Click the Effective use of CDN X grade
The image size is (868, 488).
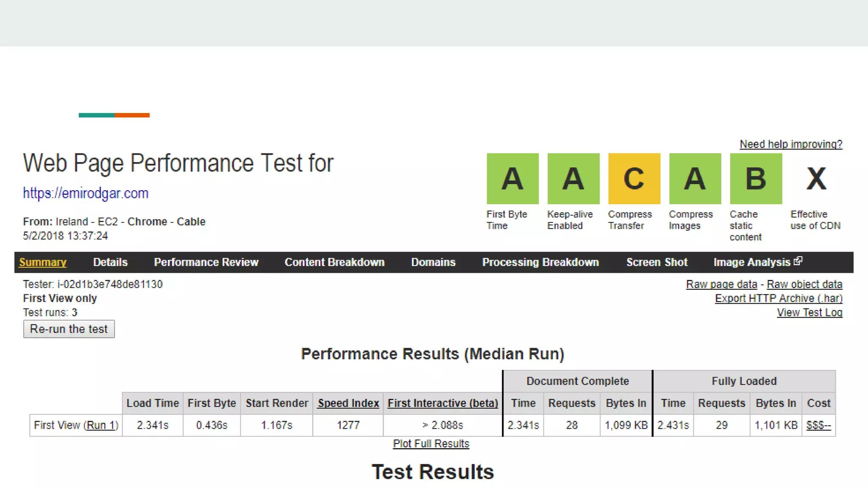pyautogui.click(x=816, y=178)
